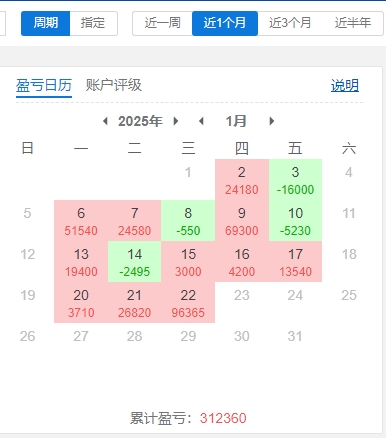This screenshot has height=438, width=386.
Task: Click the greyed date 12 in calendar
Action: pos(28,254)
